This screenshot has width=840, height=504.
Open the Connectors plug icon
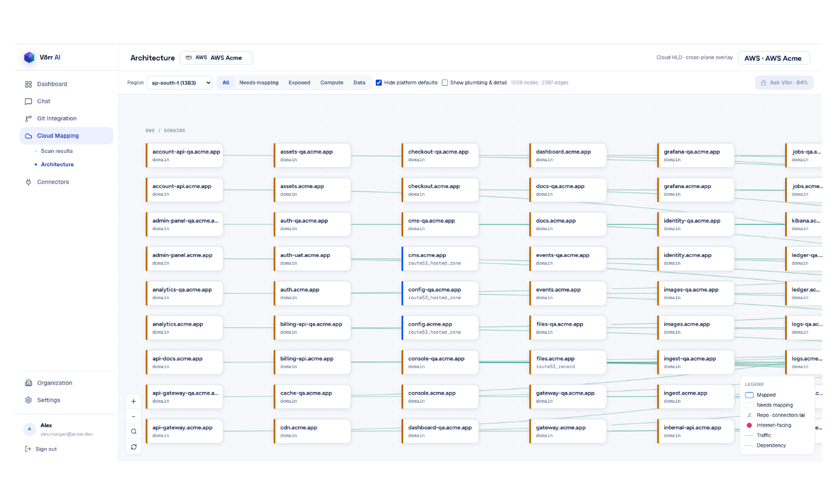pos(29,182)
